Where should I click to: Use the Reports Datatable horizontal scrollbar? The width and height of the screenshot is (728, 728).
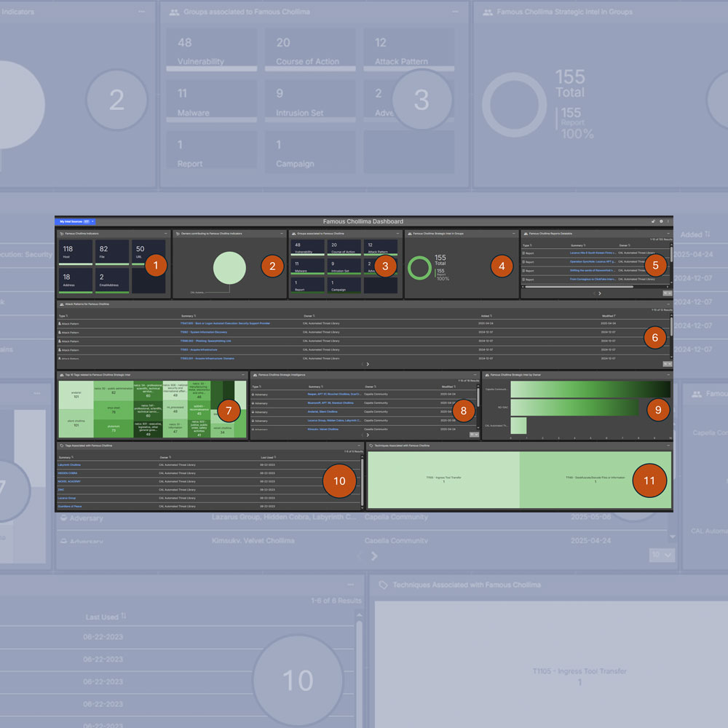579,287
